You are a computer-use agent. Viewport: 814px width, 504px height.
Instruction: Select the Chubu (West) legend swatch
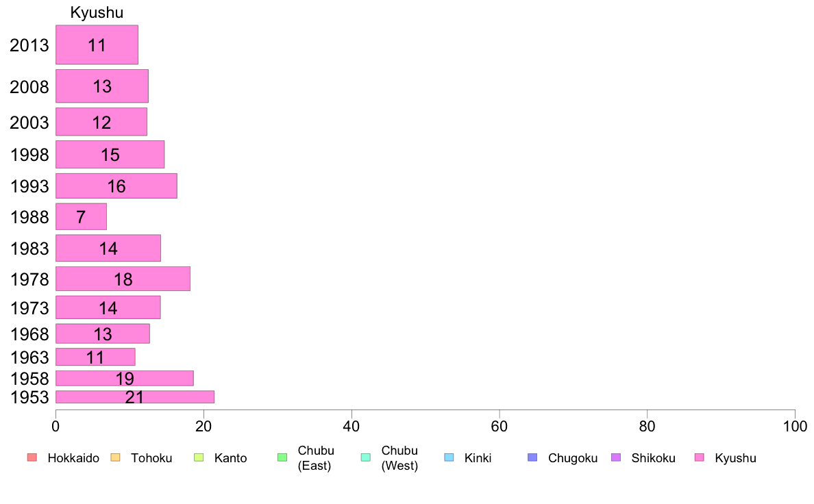click(x=366, y=457)
